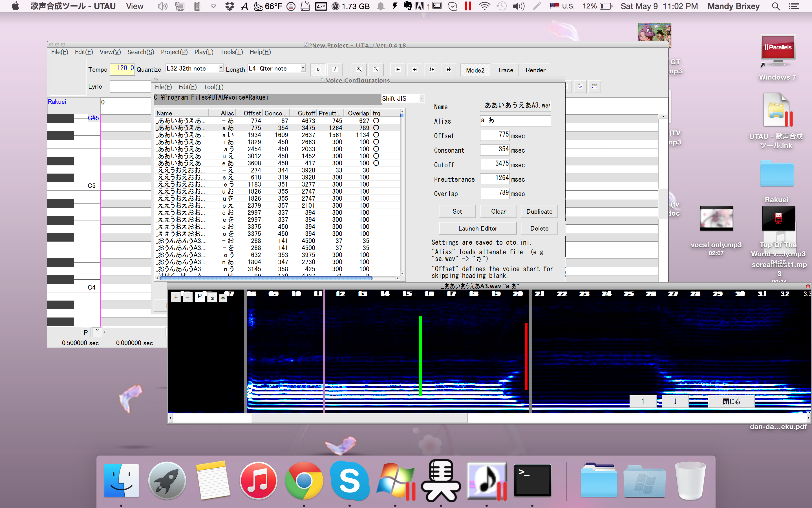Viewport: 812px width, 508px height.
Task: Open iTunes from the dock
Action: point(258,480)
